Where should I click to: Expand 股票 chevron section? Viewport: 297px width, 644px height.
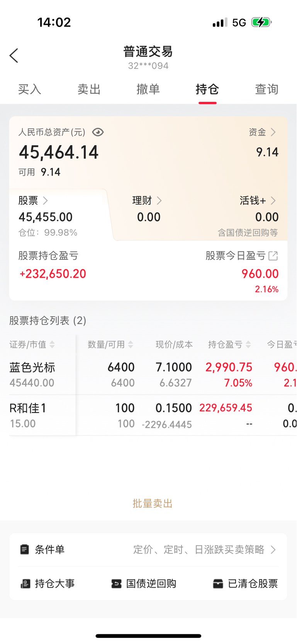(45, 200)
